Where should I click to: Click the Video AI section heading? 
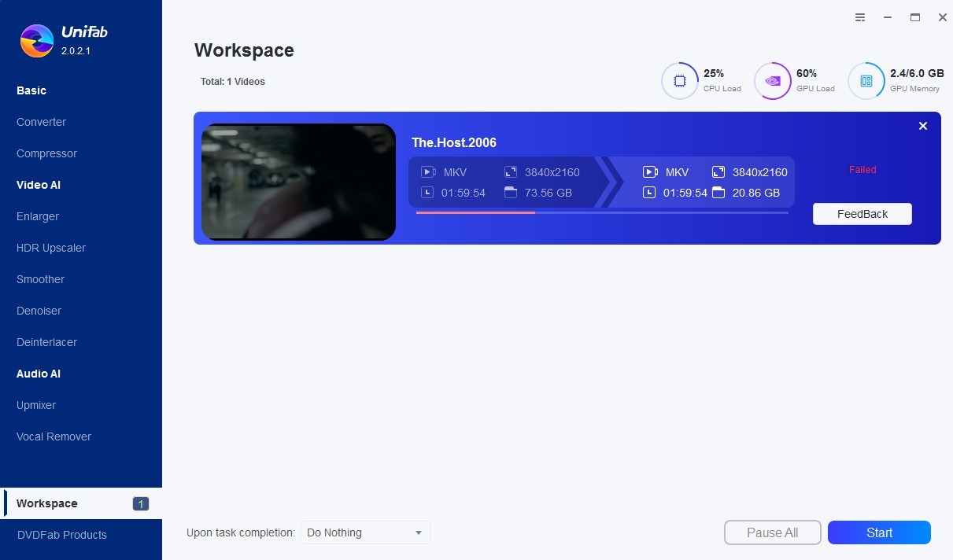point(39,185)
